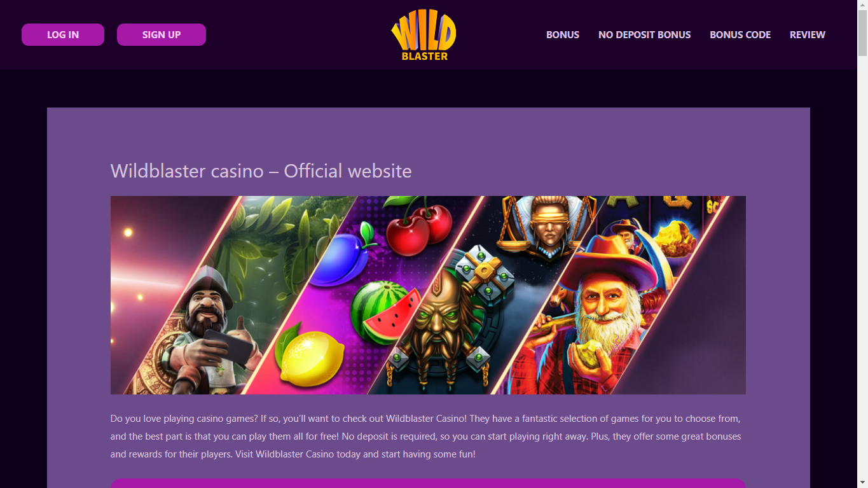Open the LOG IN button
The width and height of the screenshot is (868, 488).
tap(63, 35)
